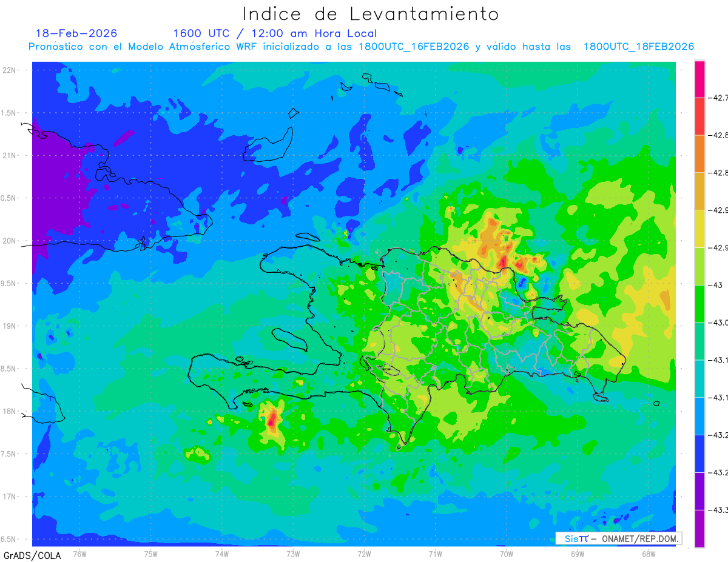Choose the orange swatch in the color bar
The width and height of the screenshot is (728, 562).
pos(699,154)
